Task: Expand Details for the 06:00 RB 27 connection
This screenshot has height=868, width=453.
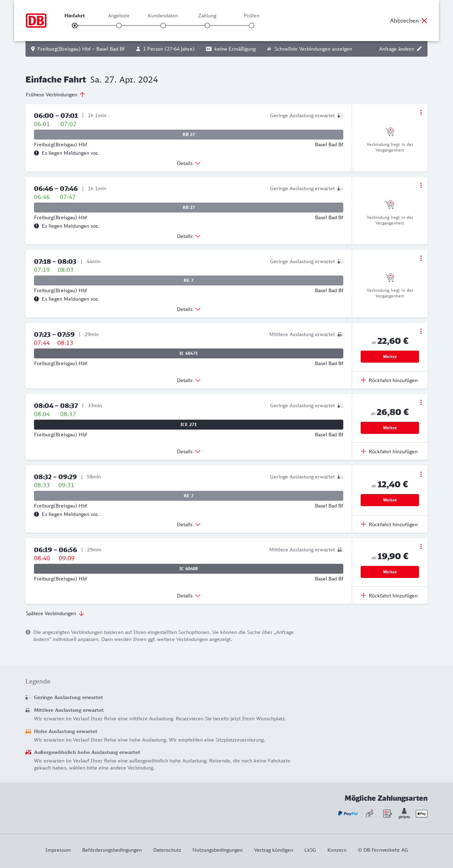Action: [189, 163]
